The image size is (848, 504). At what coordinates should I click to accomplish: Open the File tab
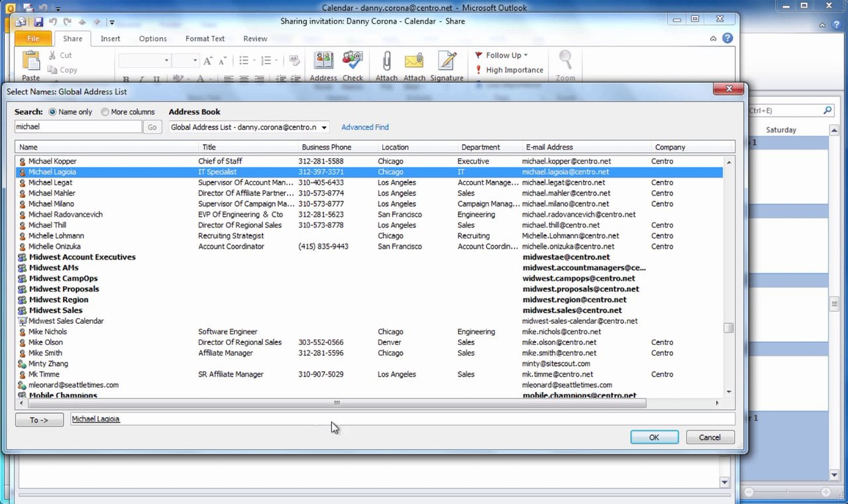(32, 38)
